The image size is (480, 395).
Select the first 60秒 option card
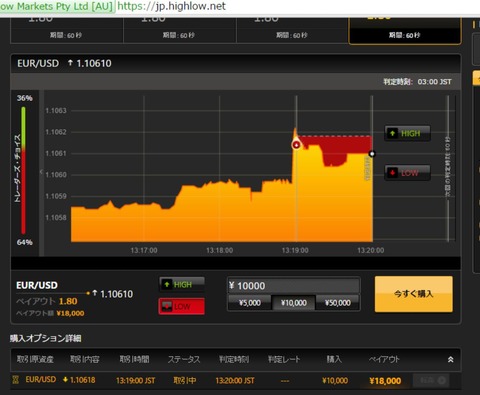67,31
